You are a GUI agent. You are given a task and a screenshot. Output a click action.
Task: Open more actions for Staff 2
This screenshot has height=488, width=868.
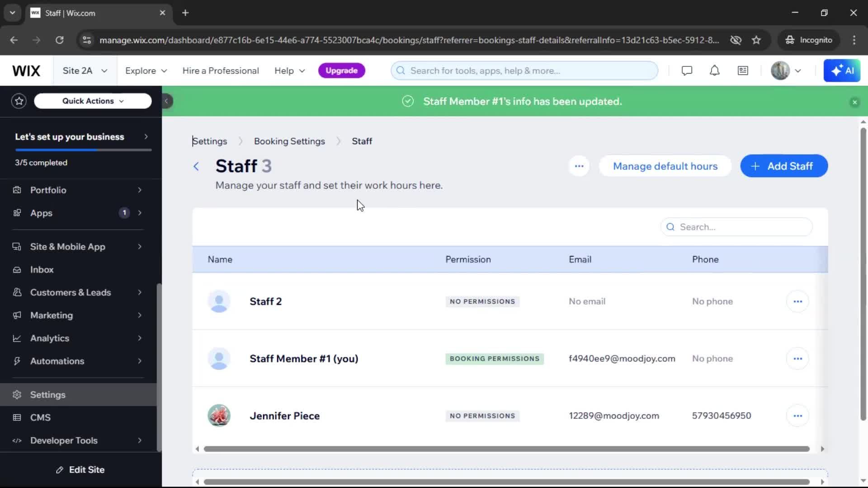797,301
